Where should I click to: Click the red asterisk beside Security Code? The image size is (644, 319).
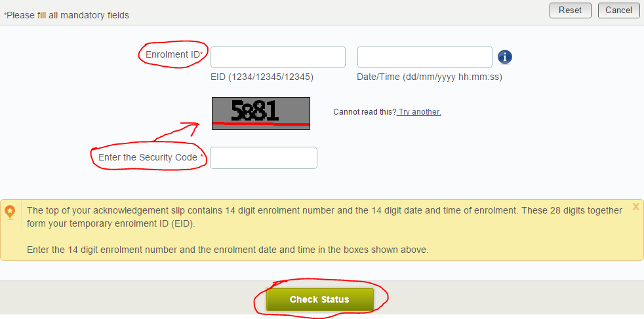point(202,157)
